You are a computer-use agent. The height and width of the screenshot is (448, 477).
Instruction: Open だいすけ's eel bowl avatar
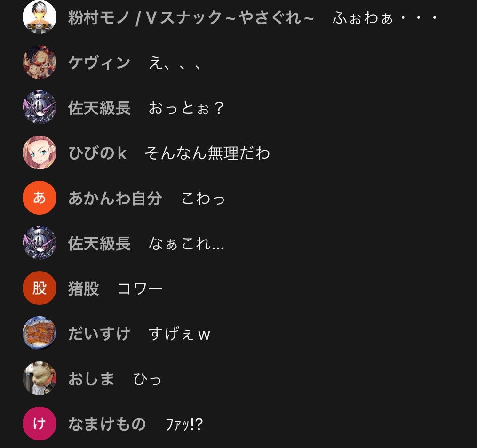click(x=40, y=333)
